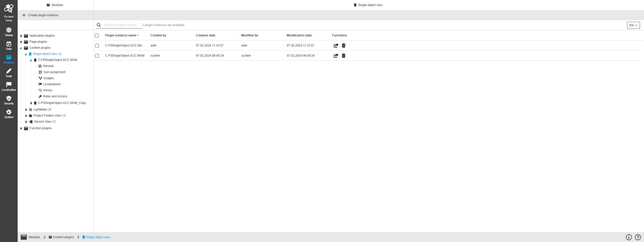Open the Global section in sidebar
Viewport: 644px width, 242px height.
click(9, 32)
